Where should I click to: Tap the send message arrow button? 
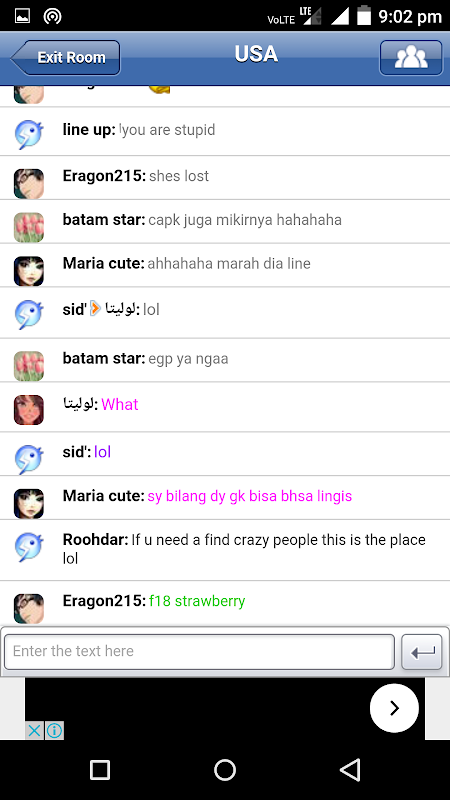[x=422, y=652]
